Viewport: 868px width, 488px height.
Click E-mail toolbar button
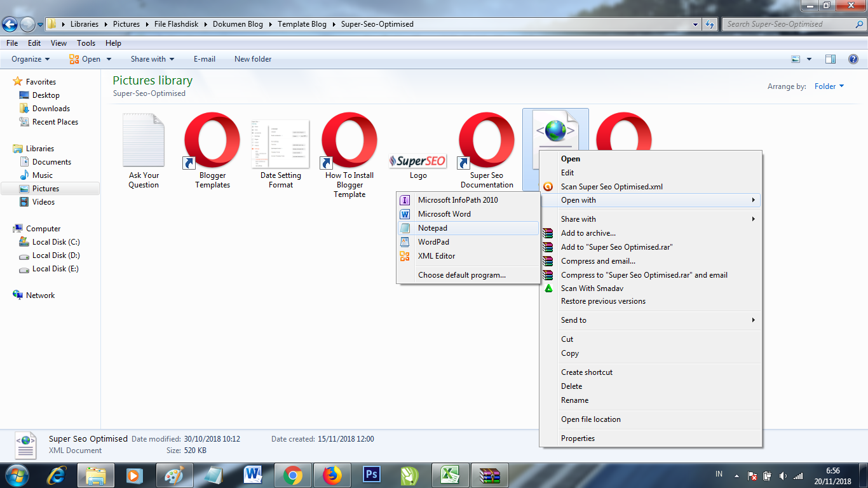(x=205, y=59)
